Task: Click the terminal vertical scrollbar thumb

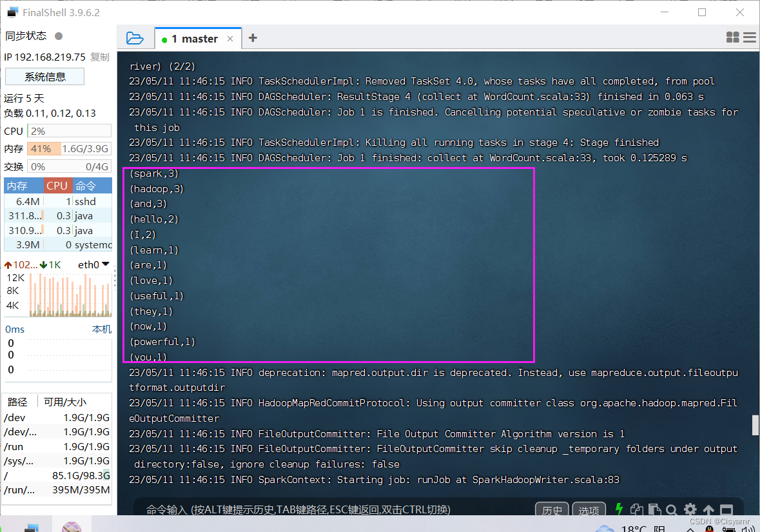Action: pos(755,426)
